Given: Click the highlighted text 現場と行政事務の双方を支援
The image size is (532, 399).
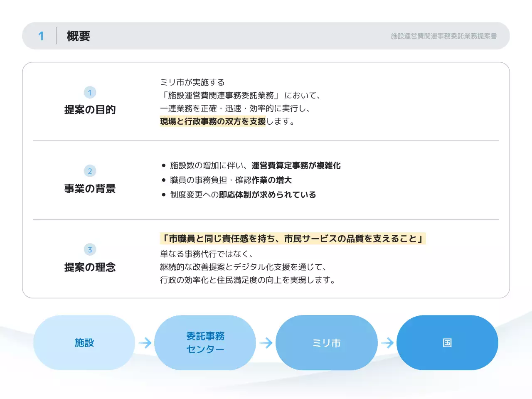Looking at the screenshot, I should (x=213, y=122).
